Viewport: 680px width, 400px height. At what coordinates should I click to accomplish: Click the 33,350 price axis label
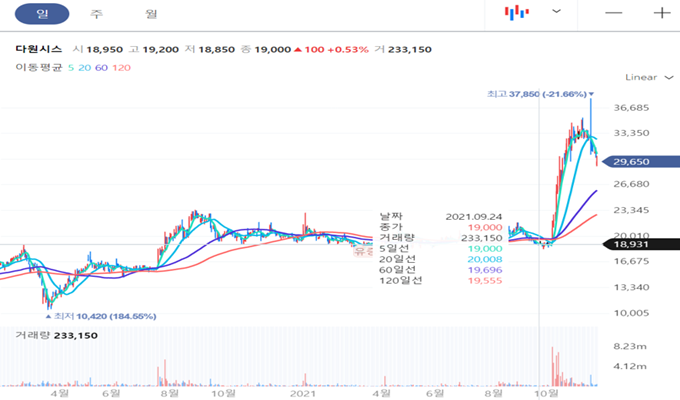click(x=631, y=133)
